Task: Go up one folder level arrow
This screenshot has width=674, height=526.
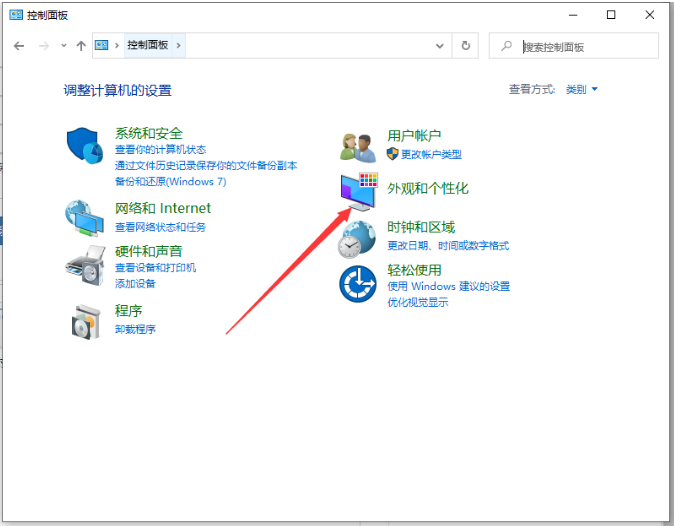Action: (x=81, y=45)
